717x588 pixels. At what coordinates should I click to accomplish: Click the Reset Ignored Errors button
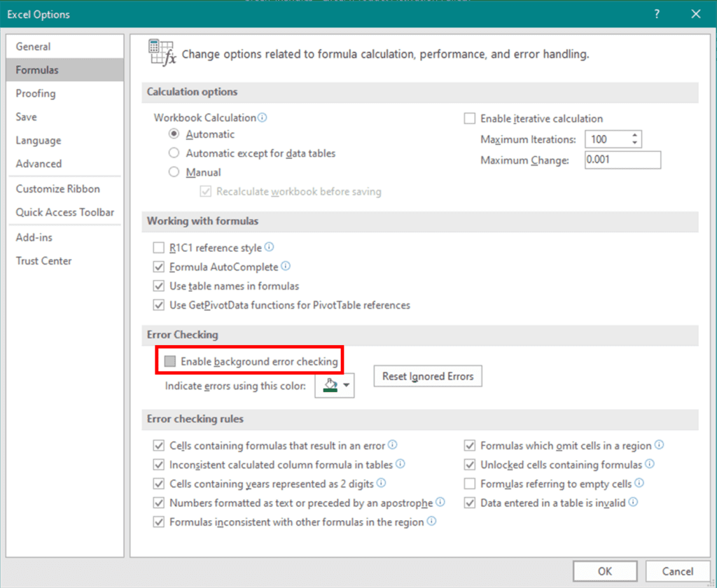[x=427, y=376]
